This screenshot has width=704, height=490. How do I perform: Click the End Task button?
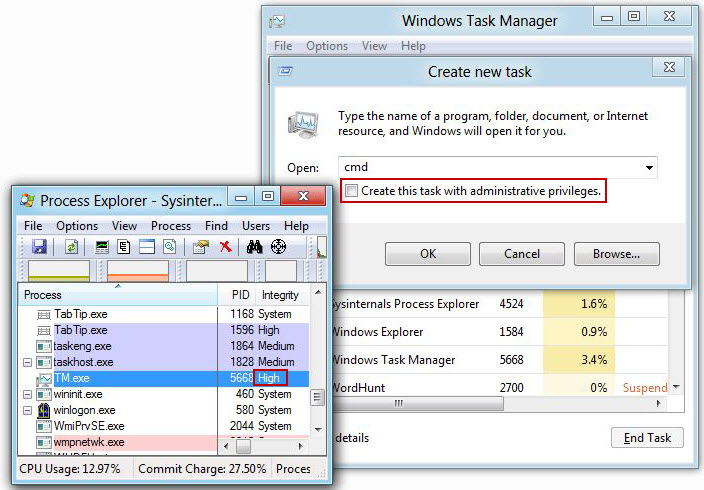click(647, 437)
